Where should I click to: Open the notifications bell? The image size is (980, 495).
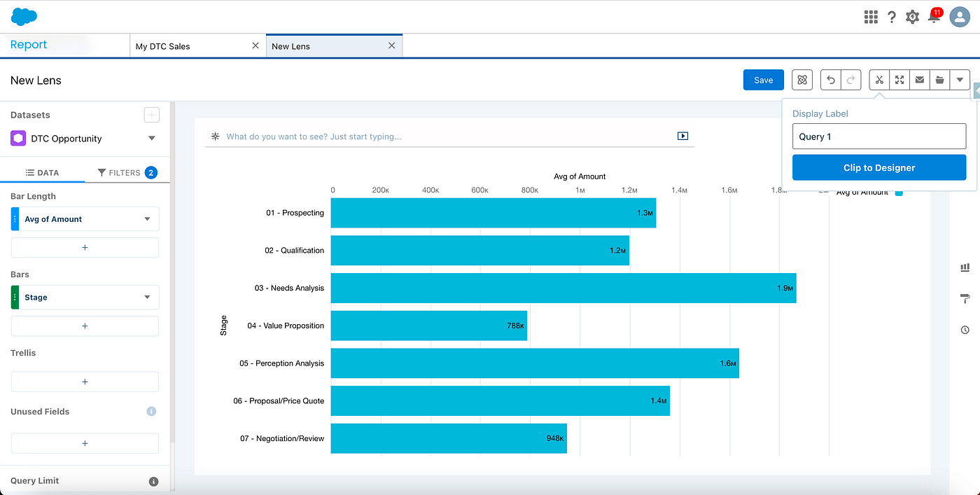coord(934,17)
